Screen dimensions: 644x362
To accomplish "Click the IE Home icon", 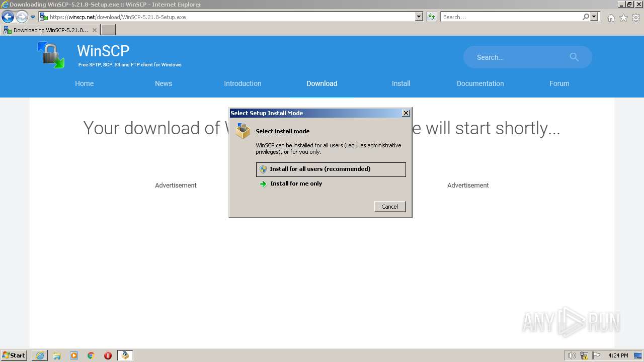I will coord(611,18).
